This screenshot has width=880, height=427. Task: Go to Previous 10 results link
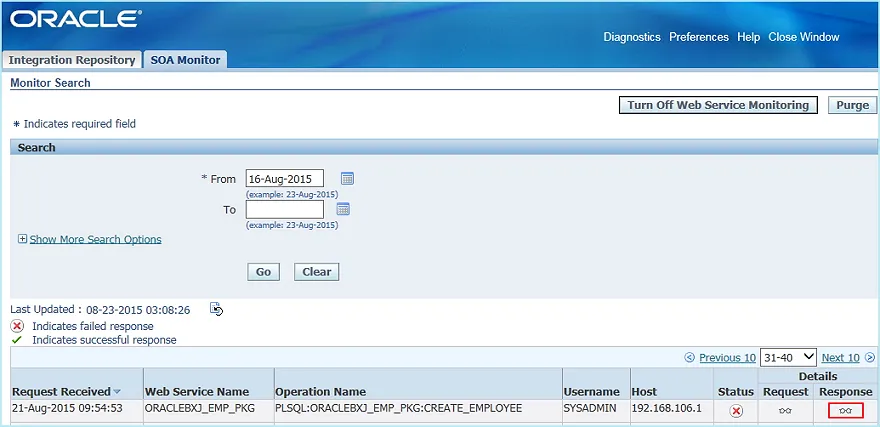(727, 358)
